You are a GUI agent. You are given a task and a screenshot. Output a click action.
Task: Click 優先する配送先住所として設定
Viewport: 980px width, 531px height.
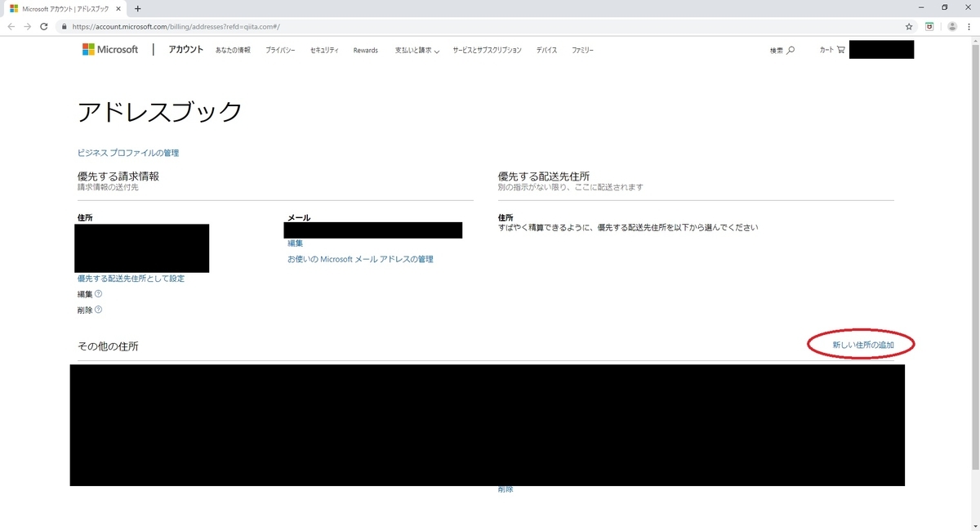(x=131, y=278)
